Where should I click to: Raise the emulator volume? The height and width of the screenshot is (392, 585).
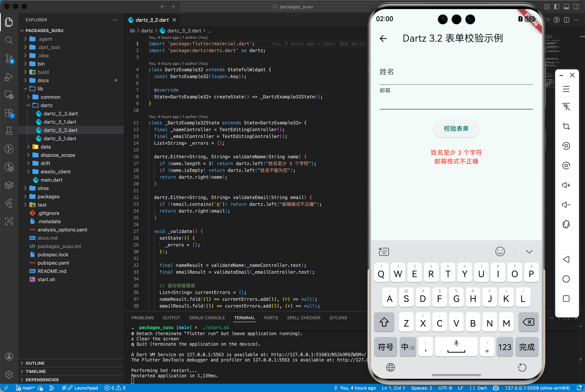(x=566, y=185)
